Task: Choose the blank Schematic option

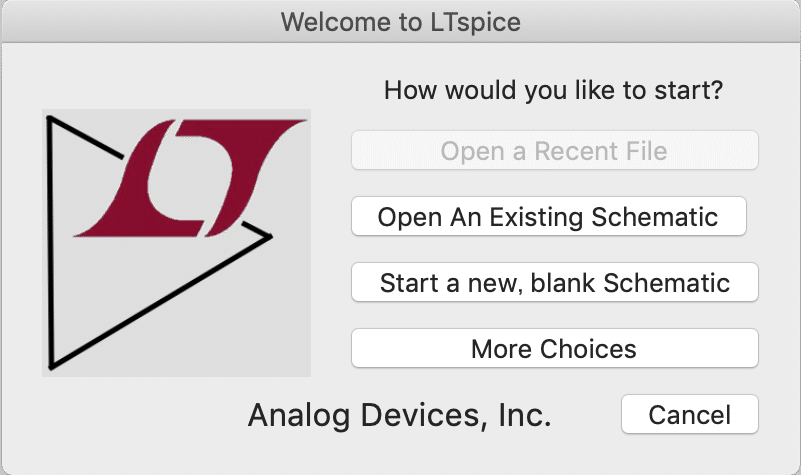Action: coord(555,283)
